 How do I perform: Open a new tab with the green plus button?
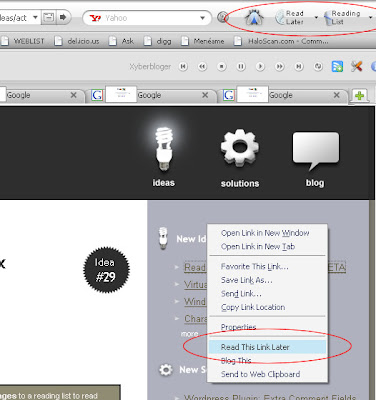pyautogui.click(x=359, y=96)
